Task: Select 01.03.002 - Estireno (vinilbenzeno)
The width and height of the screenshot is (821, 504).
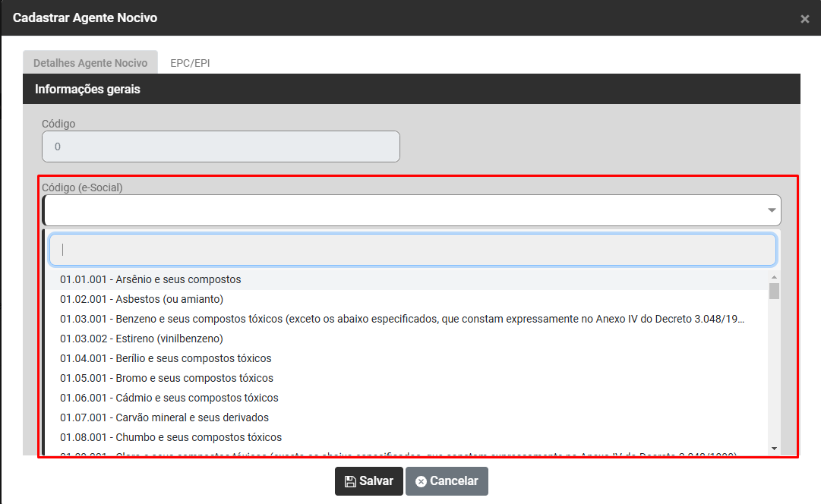Action: pyautogui.click(x=406, y=339)
